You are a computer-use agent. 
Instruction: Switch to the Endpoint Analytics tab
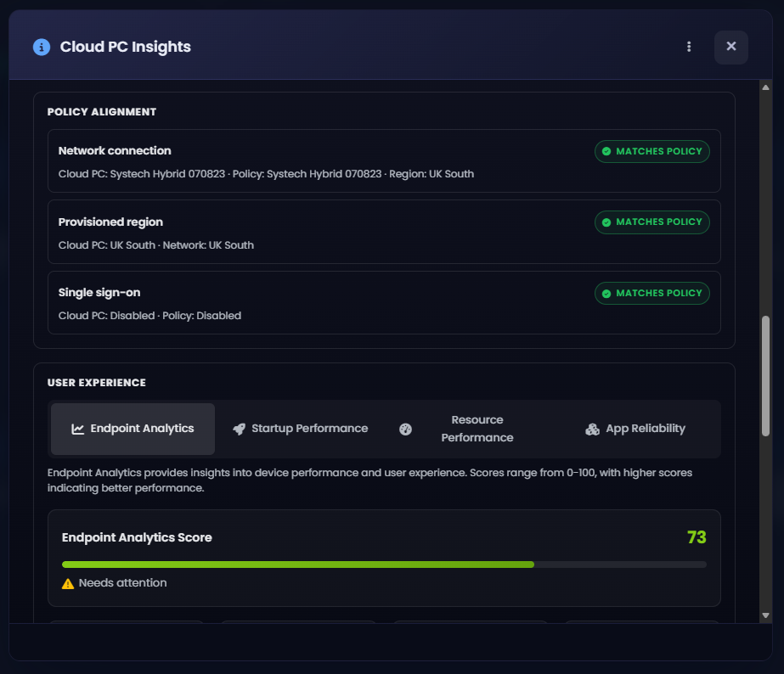[x=133, y=429]
